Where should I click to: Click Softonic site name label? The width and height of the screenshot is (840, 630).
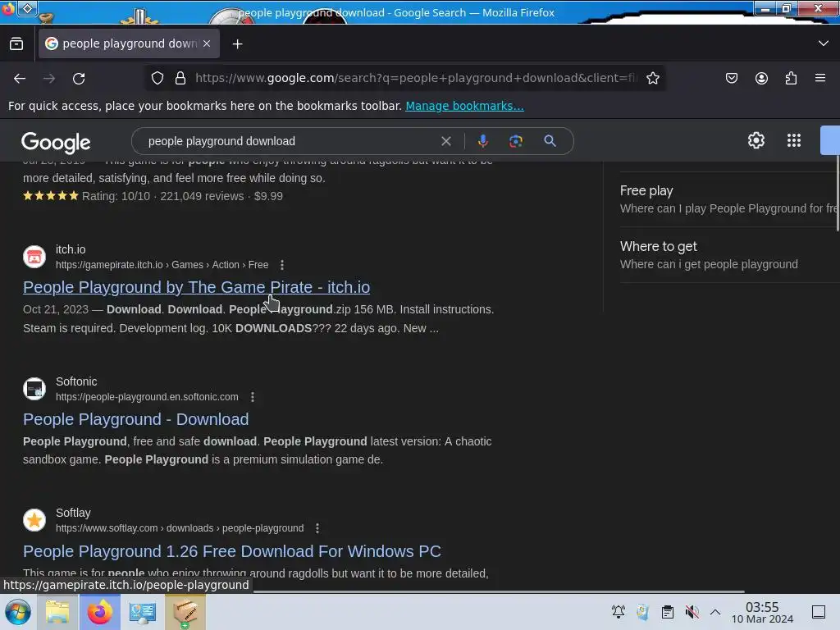tap(76, 381)
